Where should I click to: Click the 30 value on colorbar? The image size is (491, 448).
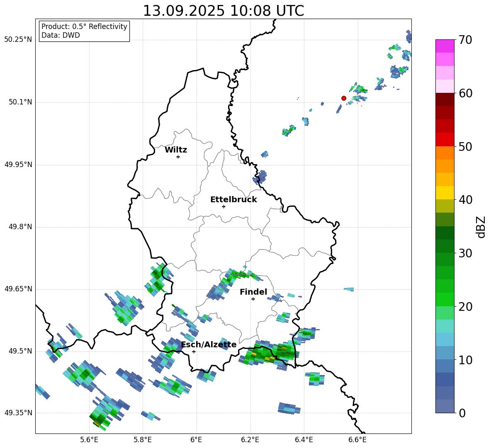465,253
